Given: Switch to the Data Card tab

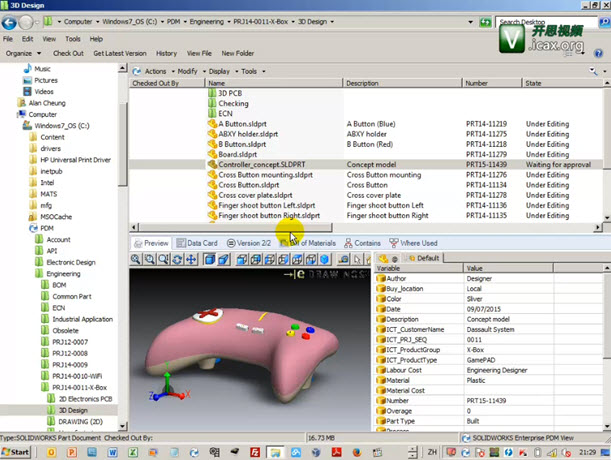Looking at the screenshot, I should tap(196, 243).
